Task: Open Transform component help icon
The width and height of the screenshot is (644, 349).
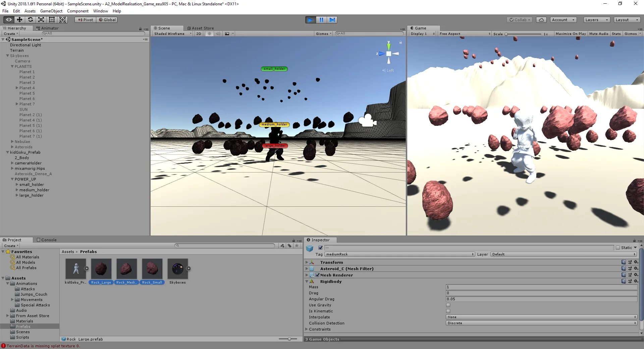Action: tap(624, 262)
